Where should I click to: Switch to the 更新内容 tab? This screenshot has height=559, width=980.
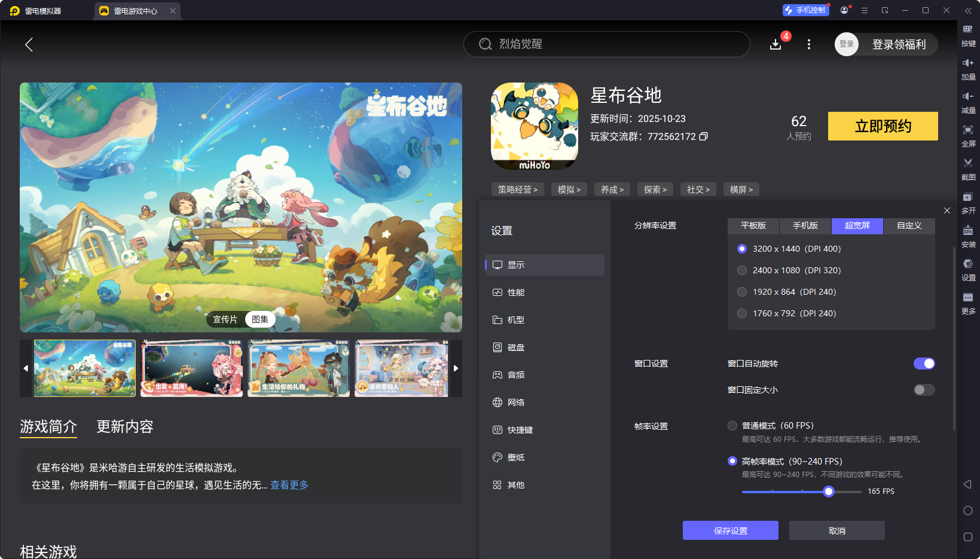click(x=124, y=426)
